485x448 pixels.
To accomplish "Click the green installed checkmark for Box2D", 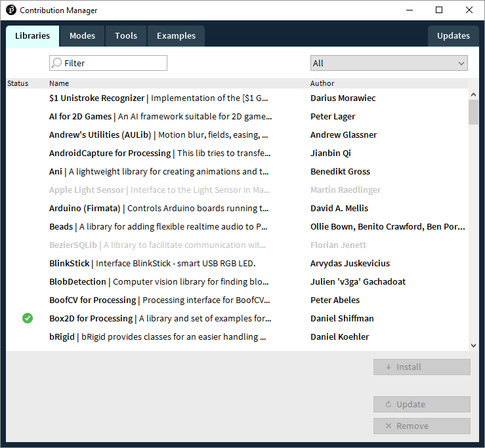I will [x=28, y=318].
